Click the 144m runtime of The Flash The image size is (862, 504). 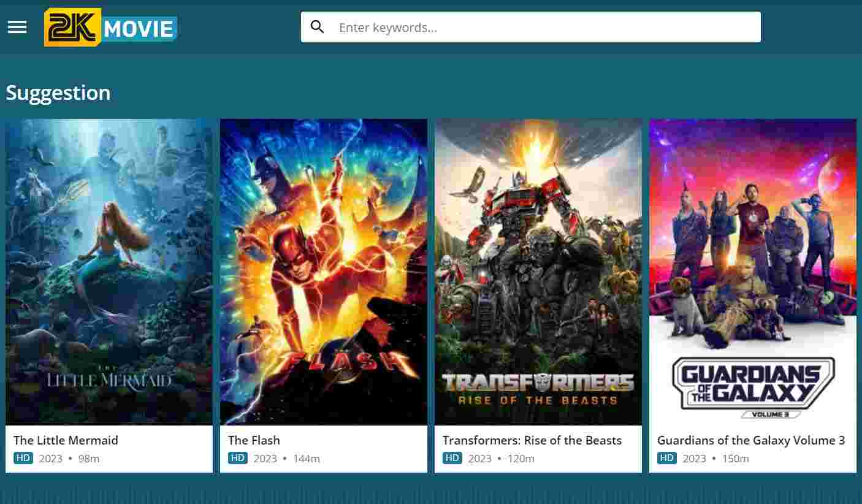pos(307,459)
